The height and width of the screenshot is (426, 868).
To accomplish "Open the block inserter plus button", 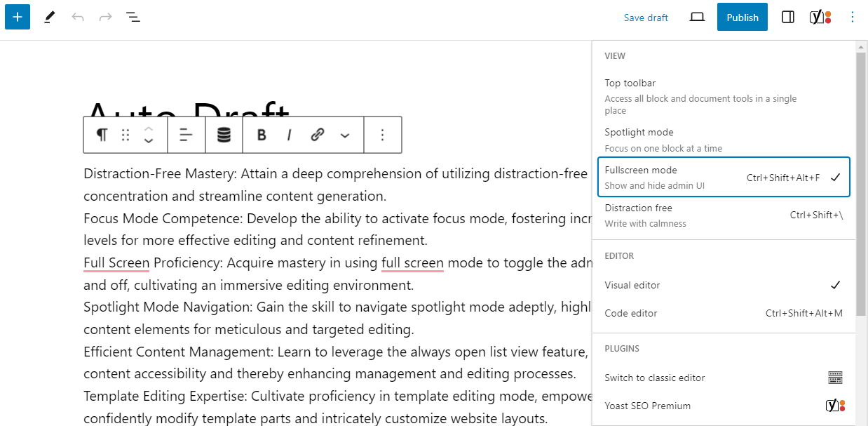I will click(x=18, y=17).
